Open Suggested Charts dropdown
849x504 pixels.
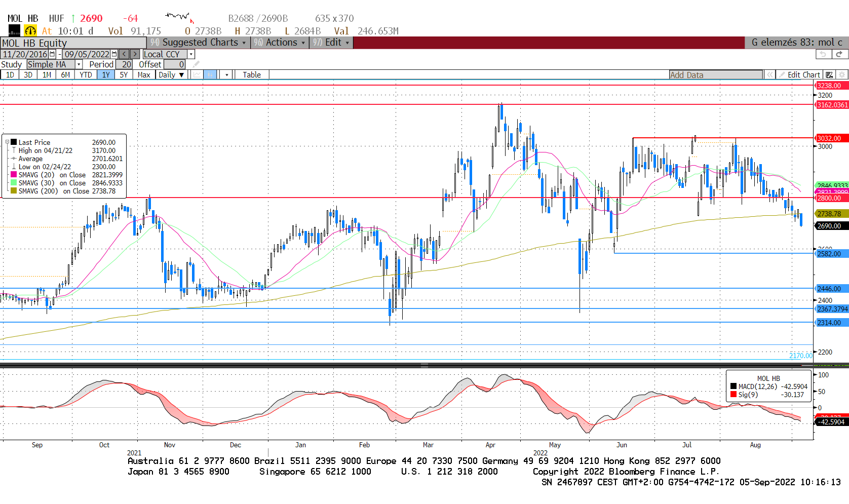click(x=199, y=43)
